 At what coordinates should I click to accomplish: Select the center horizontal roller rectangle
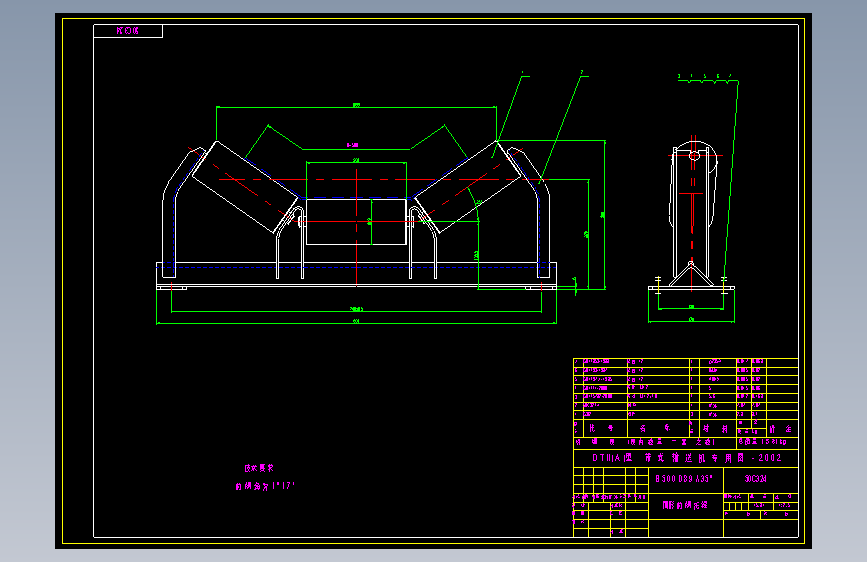click(356, 221)
